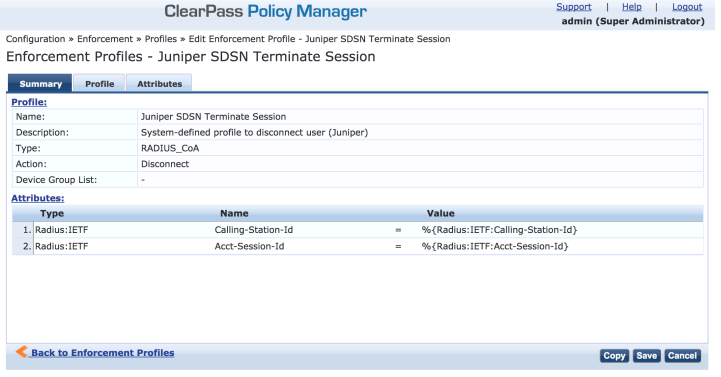Click the Copy button
The height and width of the screenshot is (377, 721).
tap(614, 355)
